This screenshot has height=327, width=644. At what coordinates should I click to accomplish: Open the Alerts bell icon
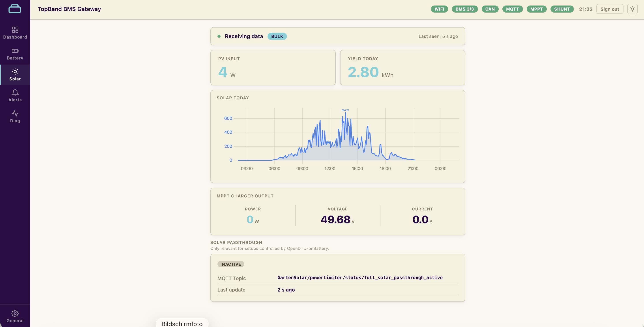pos(15,93)
